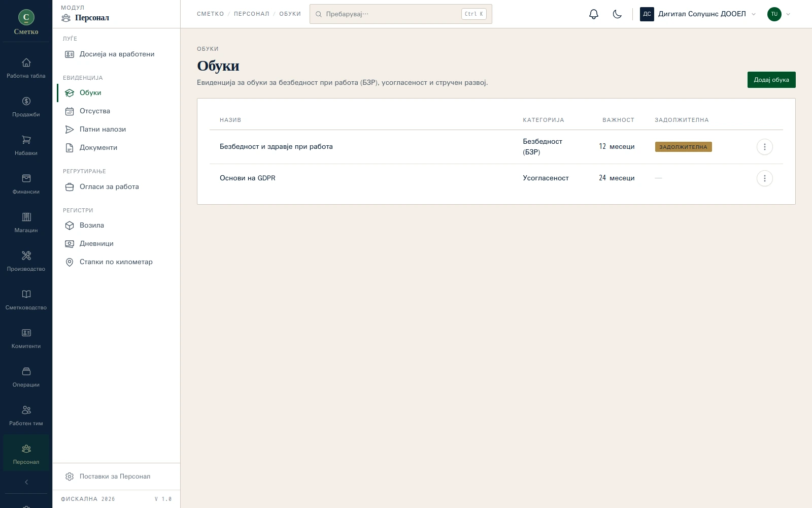Expand the Дигитал Солушнс ДООЕЛ company dropdown
This screenshot has width=812, height=508.
tap(698, 14)
